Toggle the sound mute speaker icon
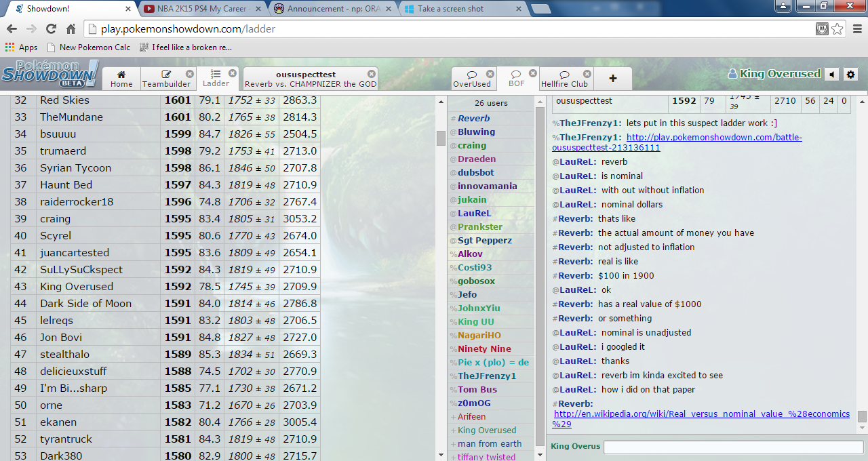Image resolution: width=868 pixels, height=461 pixels. tap(831, 75)
